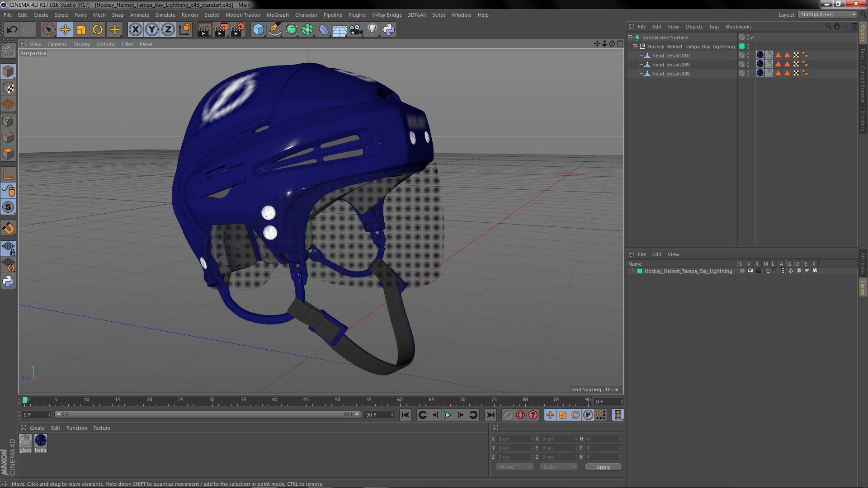
Task: Toggle Y axis lock
Action: [152, 30]
